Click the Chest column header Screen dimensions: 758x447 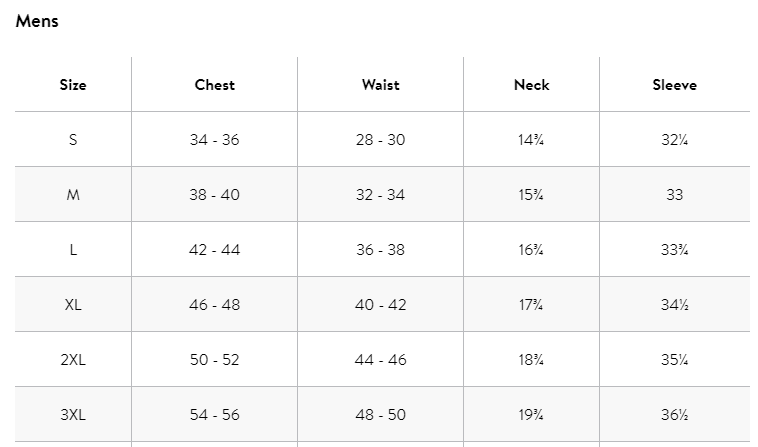point(215,85)
